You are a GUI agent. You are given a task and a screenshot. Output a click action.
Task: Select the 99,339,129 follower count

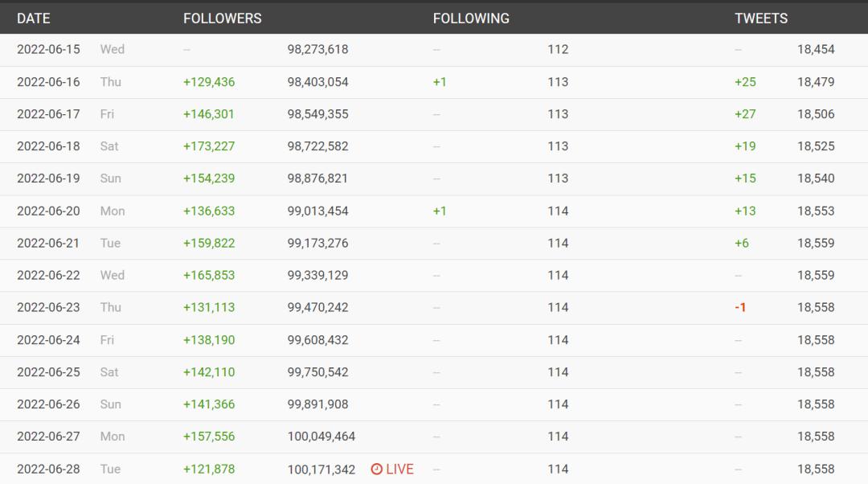tap(317, 275)
